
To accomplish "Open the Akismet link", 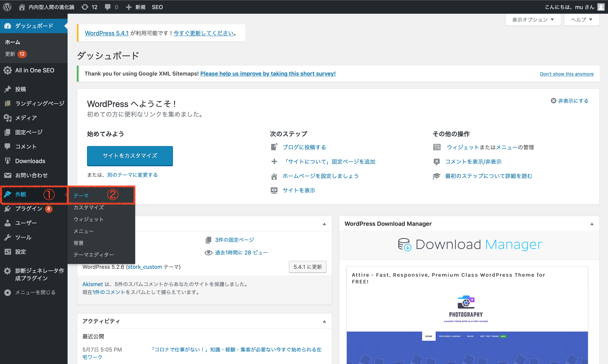I will coord(92,284).
